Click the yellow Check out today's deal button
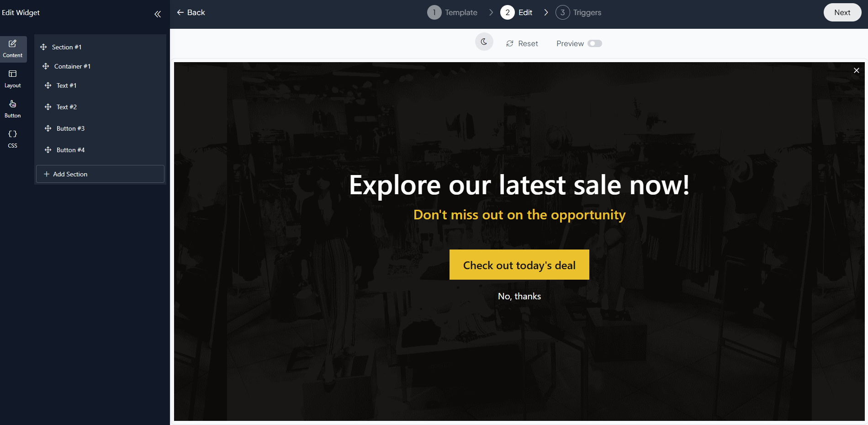The image size is (868, 425). coord(519,265)
